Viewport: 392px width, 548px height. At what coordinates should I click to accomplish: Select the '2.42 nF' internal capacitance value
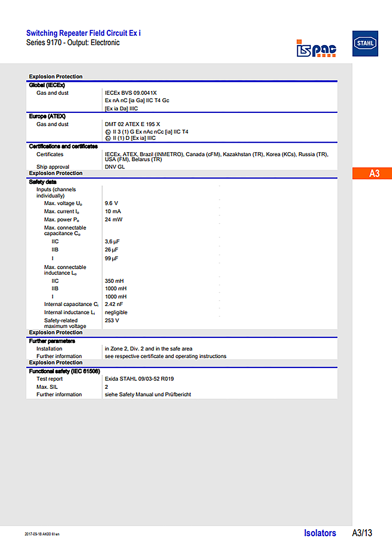pos(114,304)
